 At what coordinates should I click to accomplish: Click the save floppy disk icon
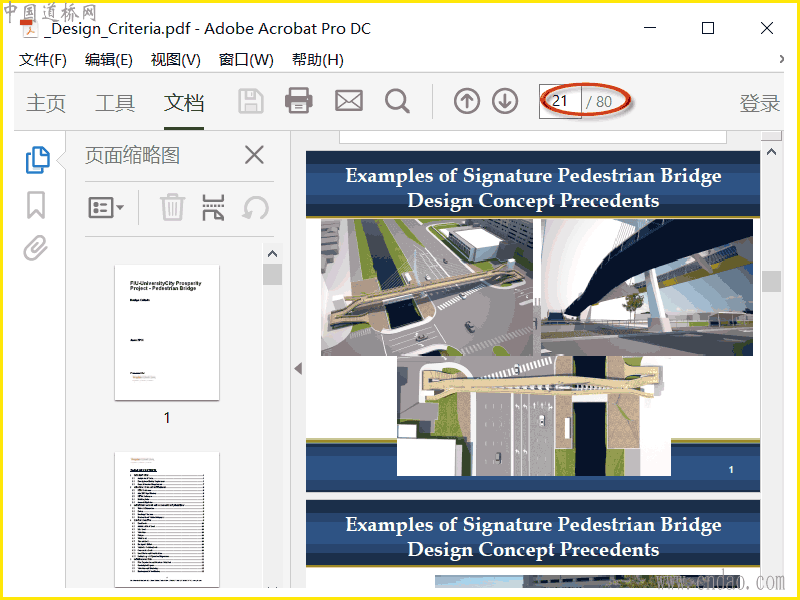pos(251,101)
